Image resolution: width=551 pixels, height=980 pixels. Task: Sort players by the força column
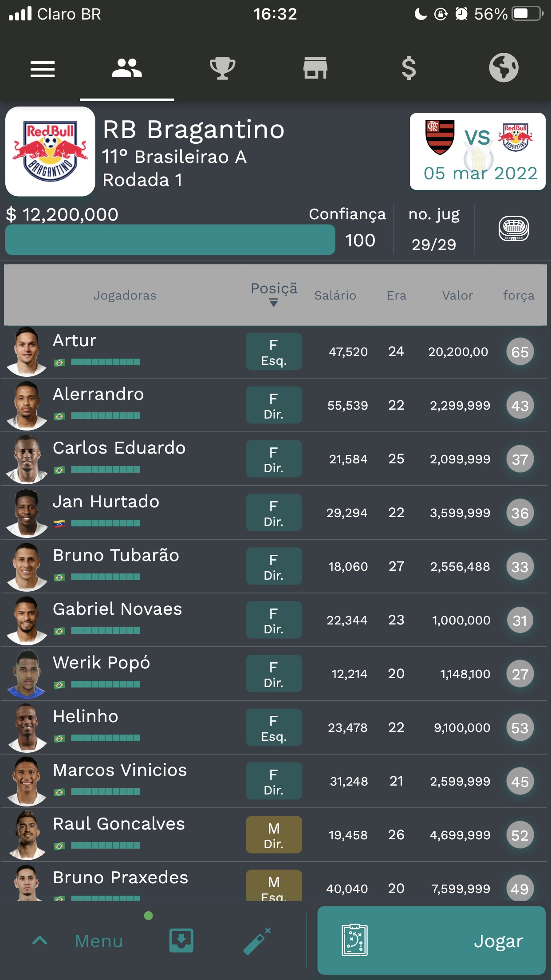(519, 296)
